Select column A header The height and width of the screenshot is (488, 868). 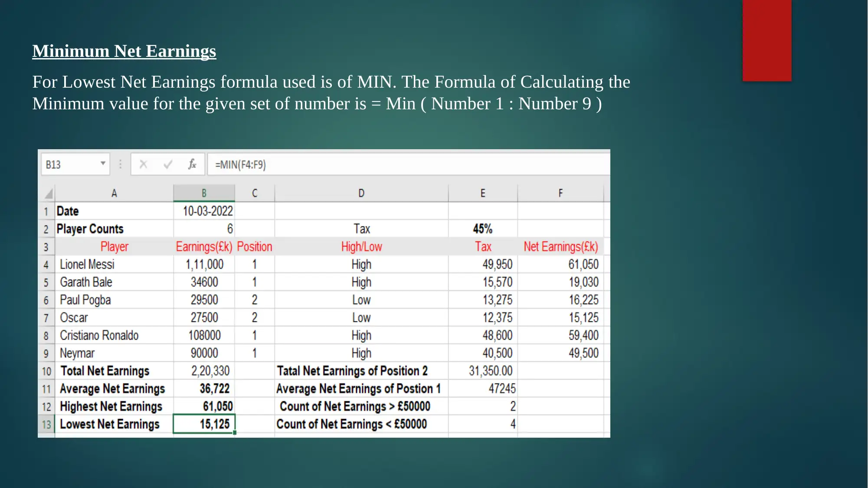point(114,193)
